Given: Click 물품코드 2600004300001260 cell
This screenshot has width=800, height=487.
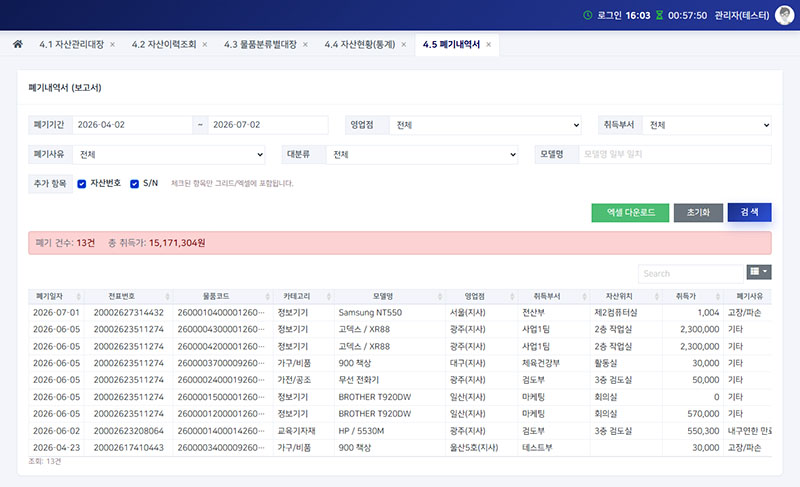Looking at the screenshot, I should pos(221,329).
